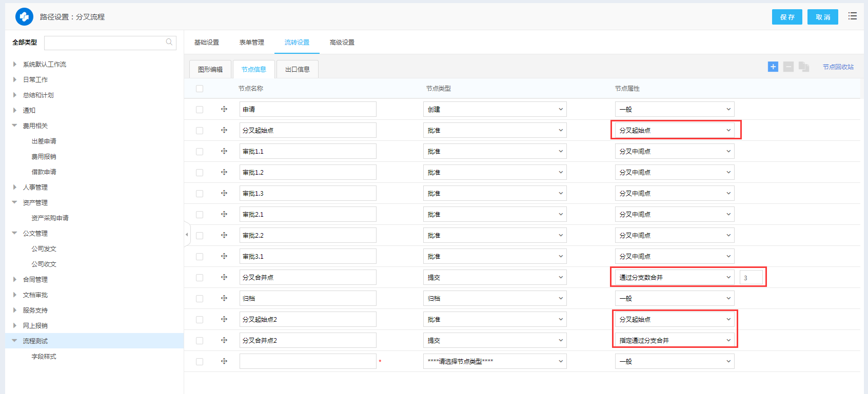The height and width of the screenshot is (394, 868).
Task: Open the 出口信息 sub-tab
Action: tap(297, 69)
